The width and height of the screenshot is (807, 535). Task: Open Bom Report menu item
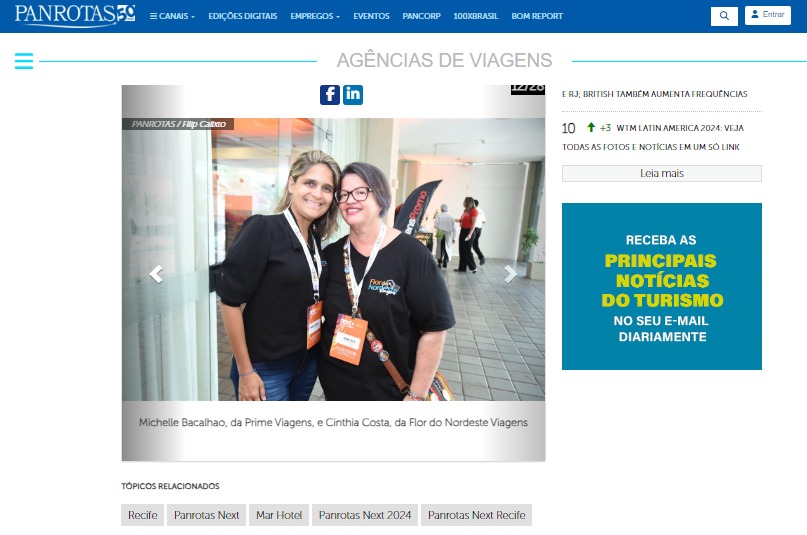pos(537,16)
